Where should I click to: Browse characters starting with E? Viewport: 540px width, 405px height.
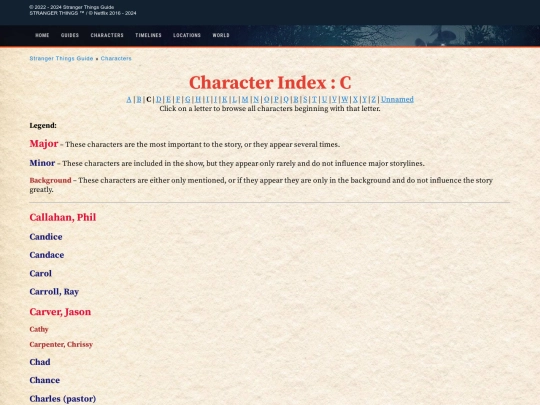click(x=168, y=100)
